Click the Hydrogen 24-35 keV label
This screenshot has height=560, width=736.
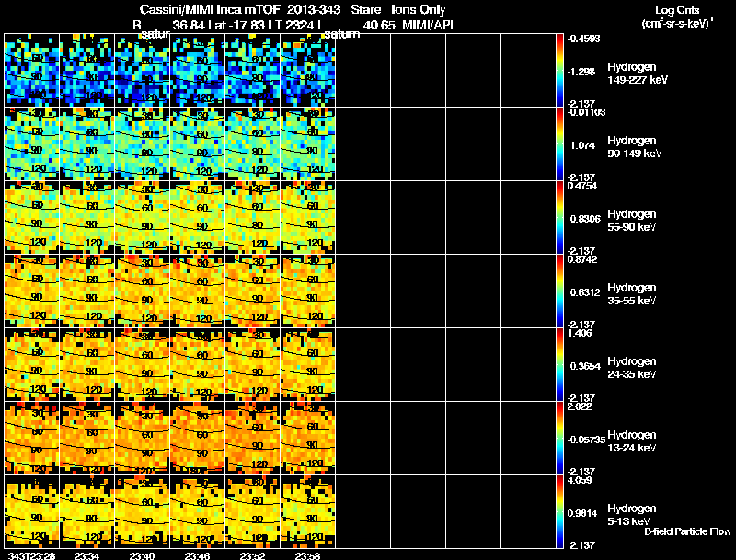[632, 368]
